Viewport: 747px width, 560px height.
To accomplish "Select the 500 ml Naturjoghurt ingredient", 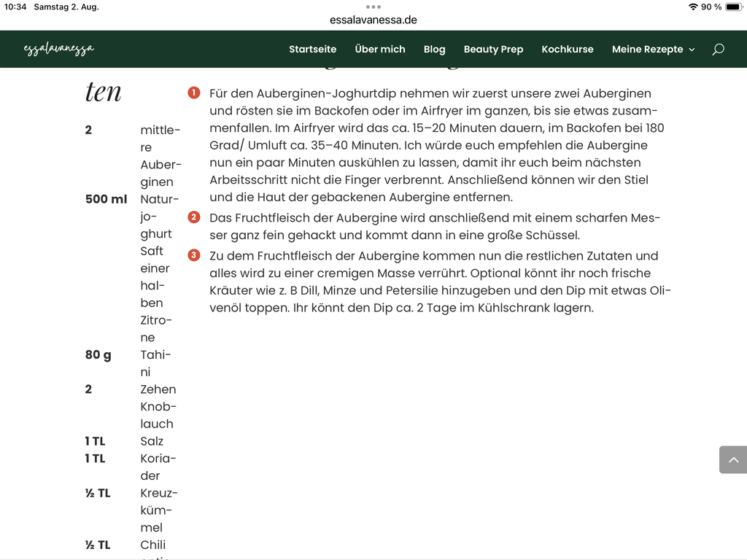I will tap(133, 216).
